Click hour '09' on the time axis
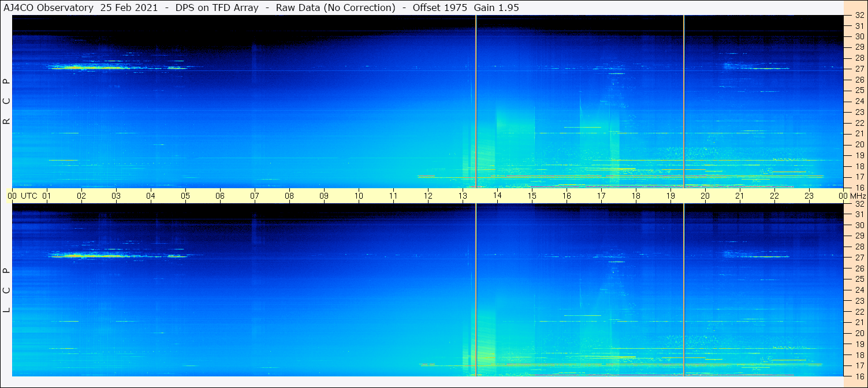The image size is (868, 388). pyautogui.click(x=324, y=196)
